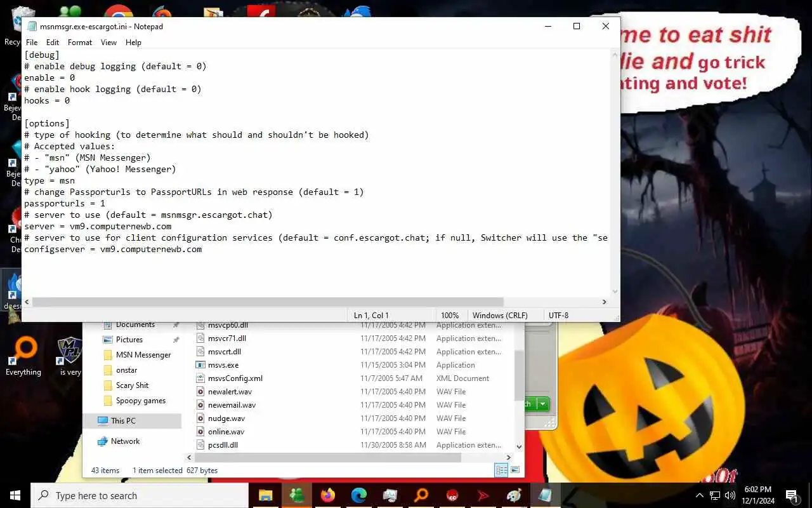Screen dimensions: 812x508
Task: Select the onstar folder in Explorer sidebar
Action: (126, 370)
